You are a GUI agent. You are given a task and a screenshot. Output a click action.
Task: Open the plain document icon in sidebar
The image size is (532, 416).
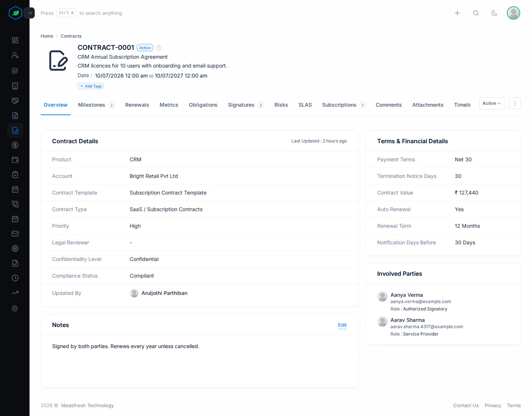click(x=15, y=116)
